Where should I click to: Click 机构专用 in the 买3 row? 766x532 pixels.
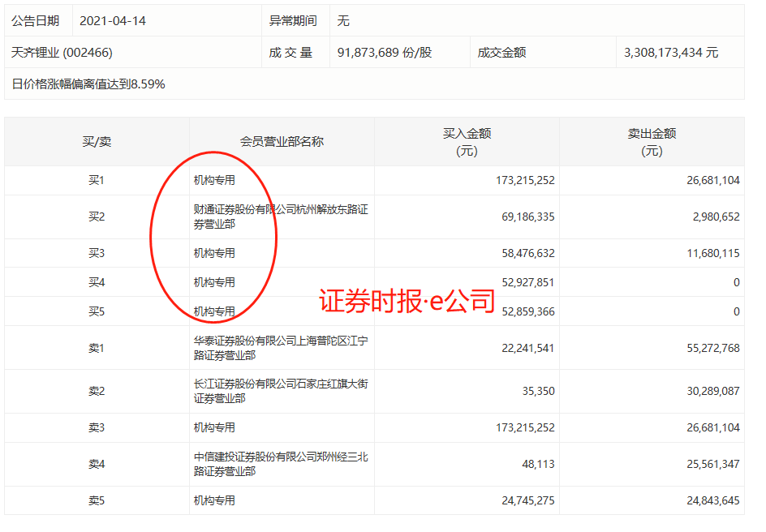214,253
